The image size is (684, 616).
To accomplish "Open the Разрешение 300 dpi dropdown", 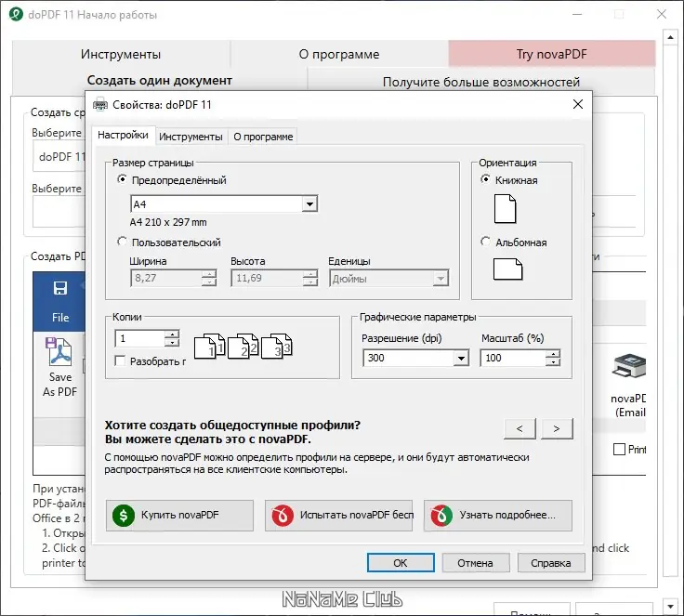I will pos(461,358).
